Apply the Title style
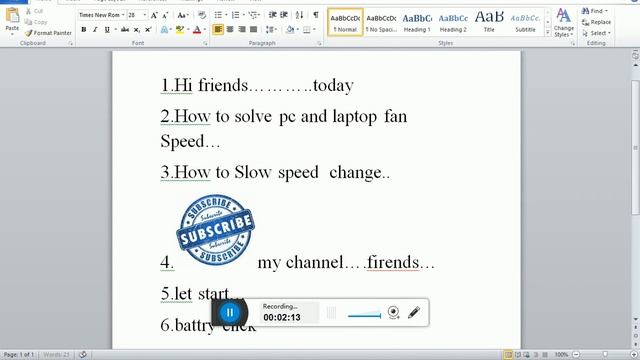 (x=489, y=22)
